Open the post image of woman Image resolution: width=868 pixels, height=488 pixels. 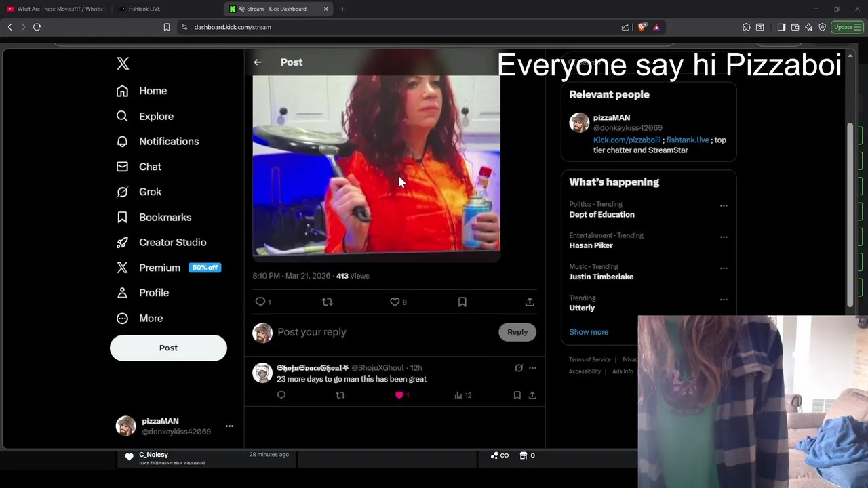376,164
